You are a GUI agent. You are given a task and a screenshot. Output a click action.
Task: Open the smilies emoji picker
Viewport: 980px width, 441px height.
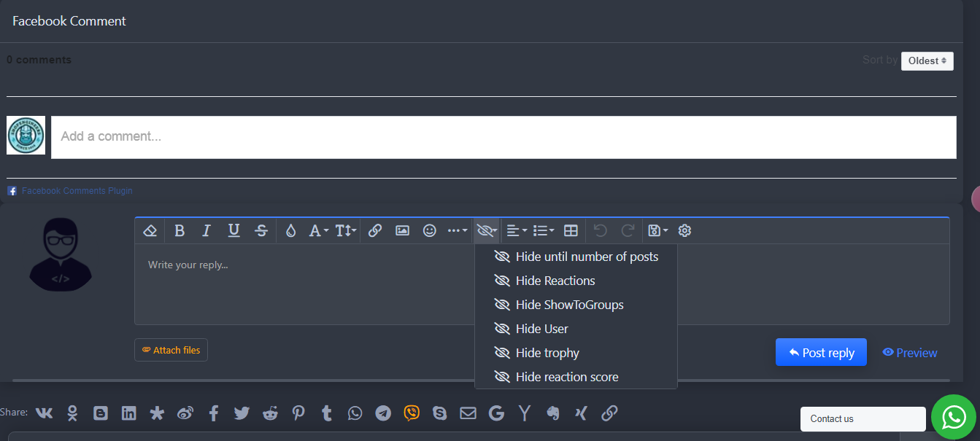tap(430, 230)
